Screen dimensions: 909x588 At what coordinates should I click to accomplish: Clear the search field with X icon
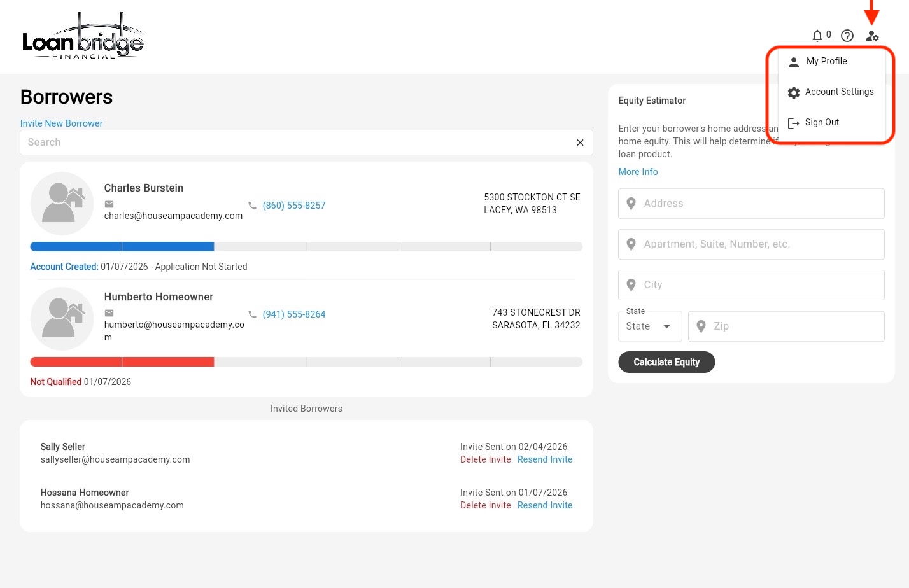[580, 143]
